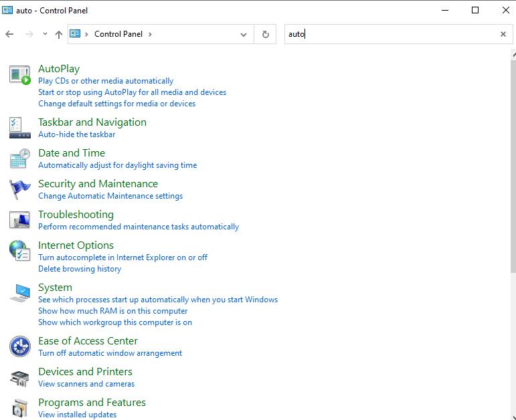This screenshot has height=420, width=516.
Task: Click the Control Panel icon in address bar
Action: pyautogui.click(x=75, y=33)
